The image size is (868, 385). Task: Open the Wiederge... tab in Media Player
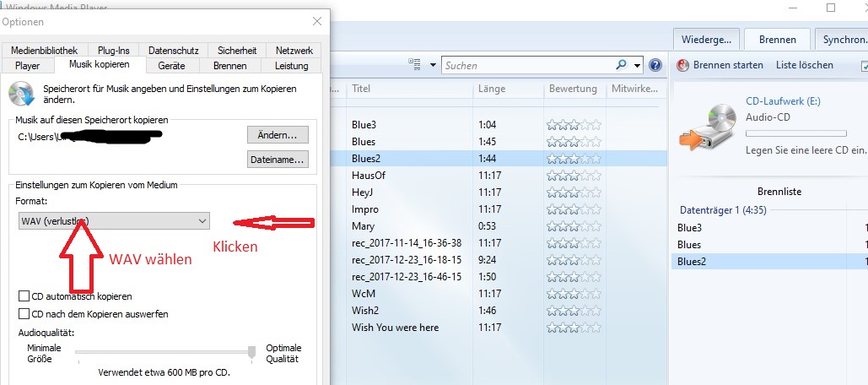coord(706,40)
